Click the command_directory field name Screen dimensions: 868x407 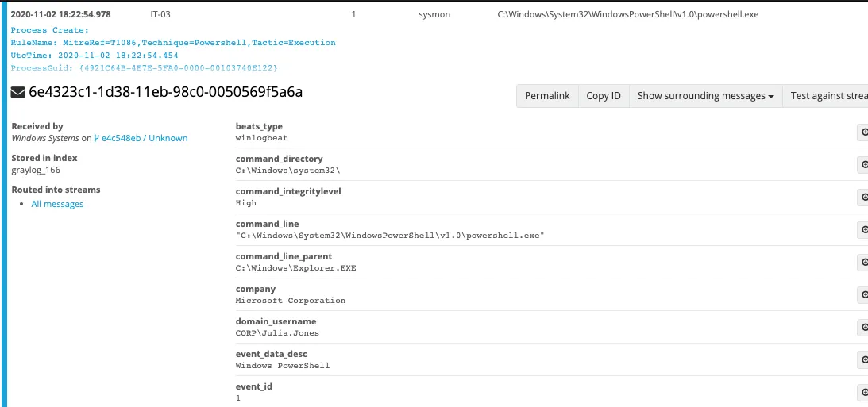[279, 159]
